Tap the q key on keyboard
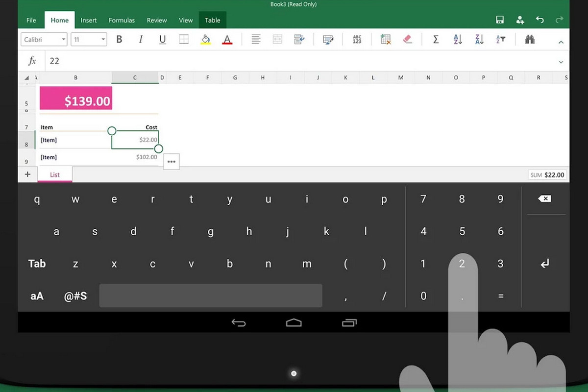 37,199
